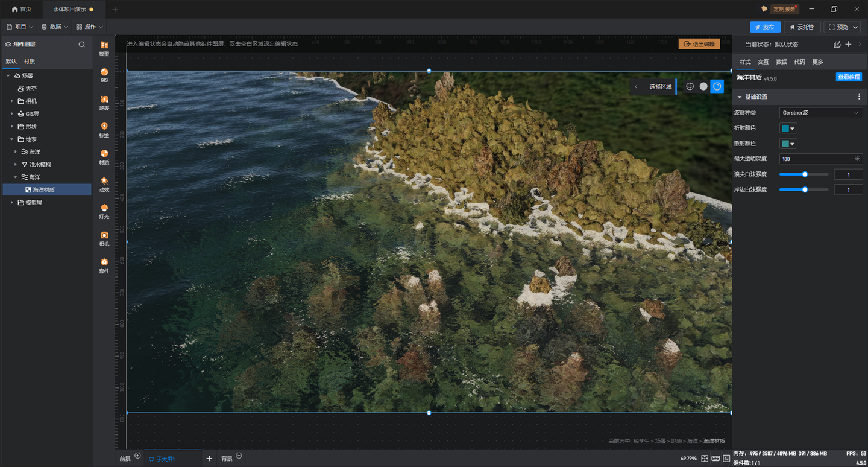
Task: Open the 标绘 (Marker) component category
Action: 104,130
